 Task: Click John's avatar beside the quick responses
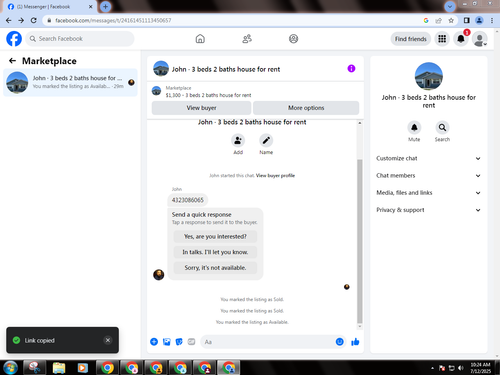pyautogui.click(x=159, y=275)
